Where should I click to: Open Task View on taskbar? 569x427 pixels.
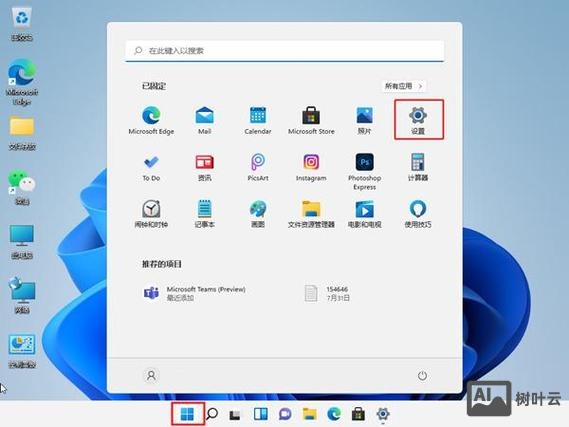pos(235,414)
